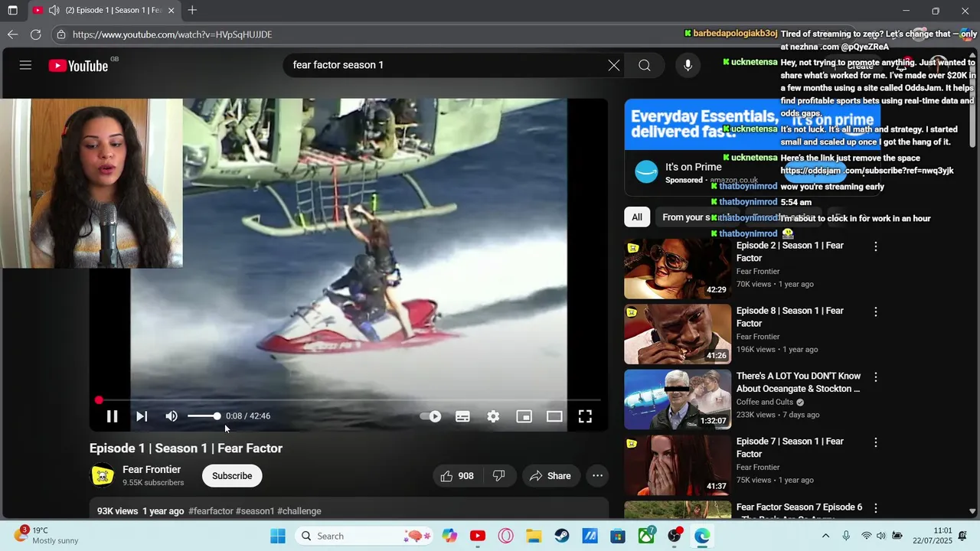Image resolution: width=980 pixels, height=551 pixels.
Task: Toggle theater mode
Action: (554, 416)
